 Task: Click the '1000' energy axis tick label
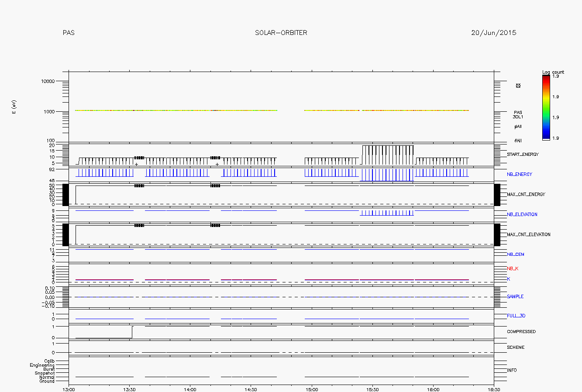(50, 112)
